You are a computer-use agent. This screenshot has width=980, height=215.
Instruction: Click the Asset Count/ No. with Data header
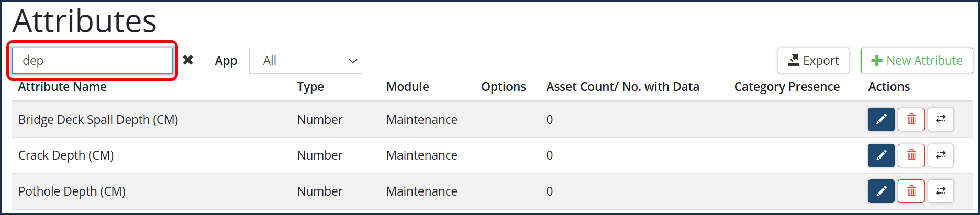pyautogui.click(x=622, y=87)
